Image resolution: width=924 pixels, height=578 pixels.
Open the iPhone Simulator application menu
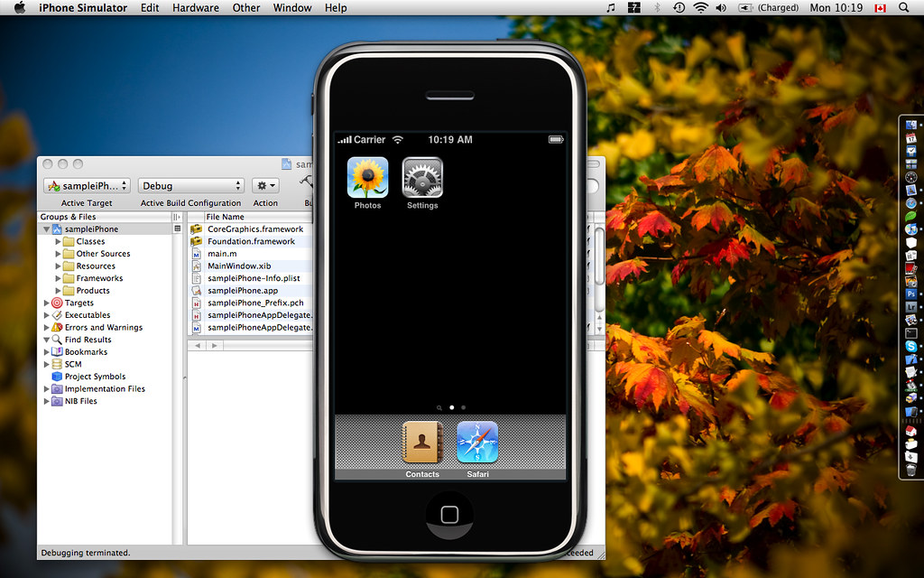[83, 7]
